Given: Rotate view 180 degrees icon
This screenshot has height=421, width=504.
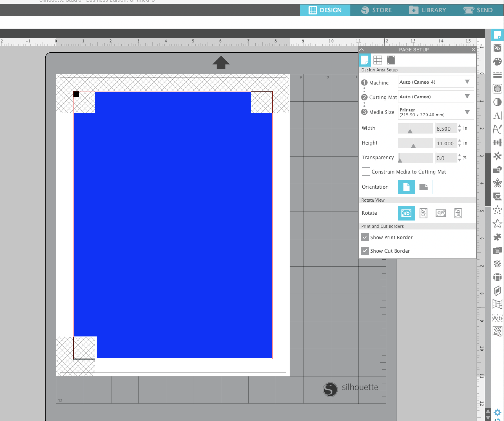Looking at the screenshot, I should tap(441, 213).
